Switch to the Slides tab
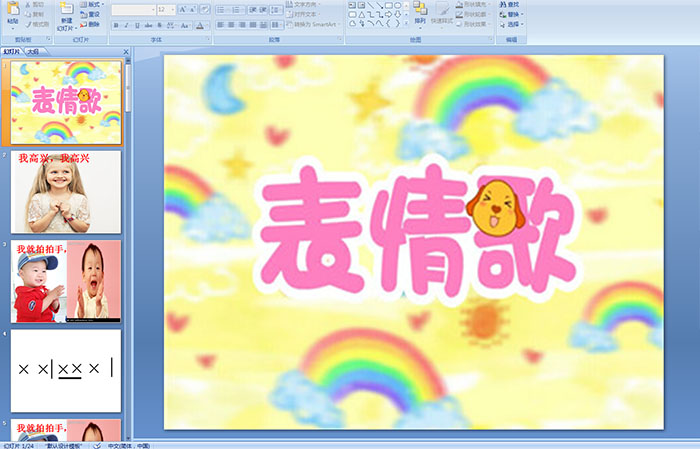Viewport: 700px width, 449px height. pyautogui.click(x=12, y=52)
